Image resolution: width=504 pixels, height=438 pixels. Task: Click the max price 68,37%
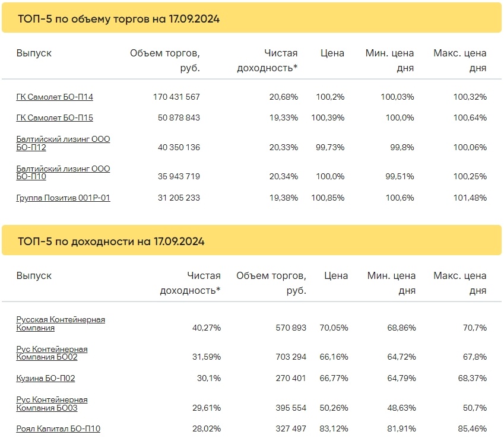click(x=472, y=378)
